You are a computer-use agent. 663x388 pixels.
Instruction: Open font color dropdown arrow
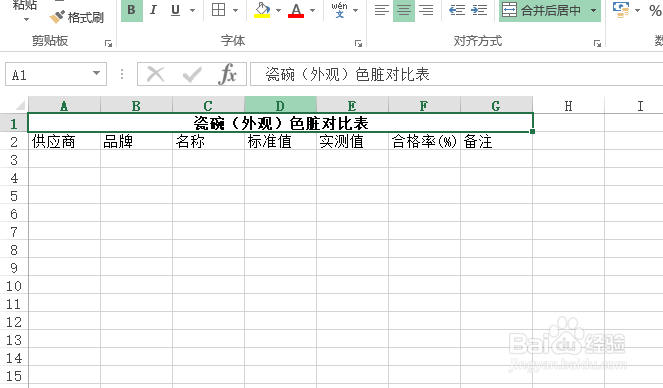tap(312, 10)
